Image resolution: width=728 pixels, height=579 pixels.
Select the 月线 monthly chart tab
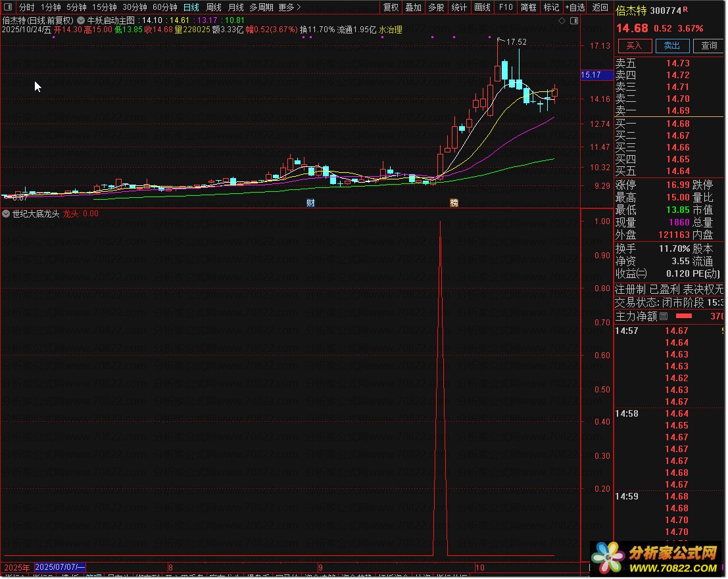click(236, 7)
